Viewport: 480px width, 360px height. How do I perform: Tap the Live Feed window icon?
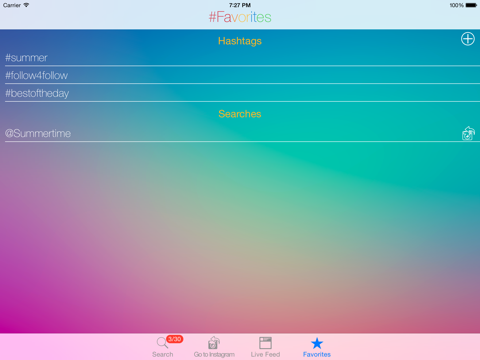pos(265,343)
